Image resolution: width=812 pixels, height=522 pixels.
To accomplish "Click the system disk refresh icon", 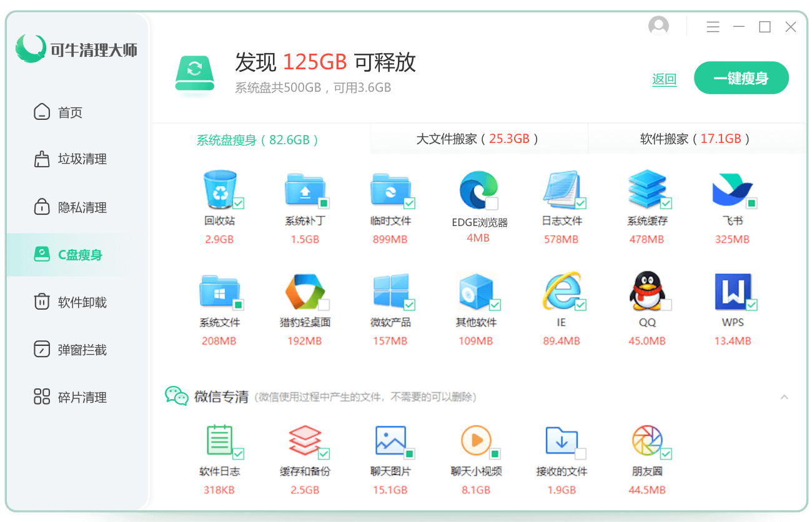I will 195,76.
